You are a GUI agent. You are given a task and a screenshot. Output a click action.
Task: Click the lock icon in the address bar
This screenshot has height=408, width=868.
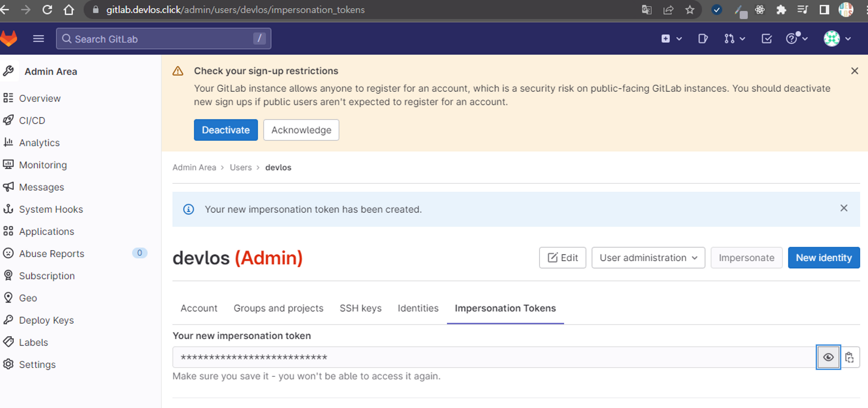[x=96, y=10]
